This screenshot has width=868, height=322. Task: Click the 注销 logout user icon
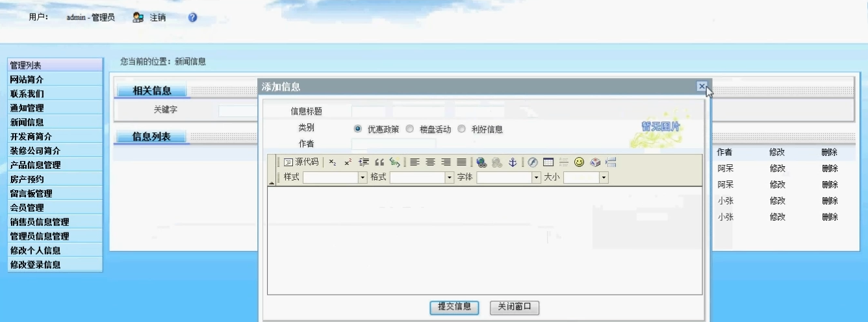pyautogui.click(x=138, y=18)
